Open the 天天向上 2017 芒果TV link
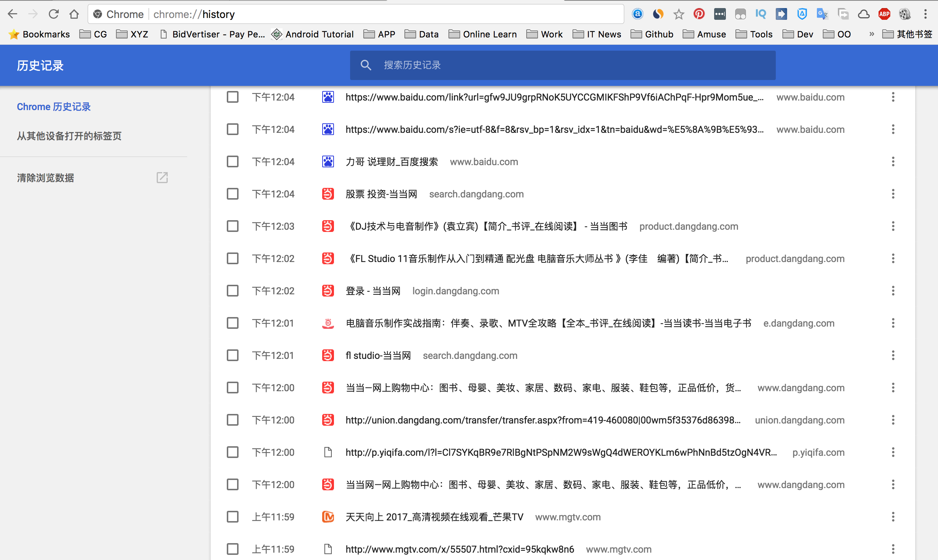Screen dimensions: 938x560 click(434, 517)
